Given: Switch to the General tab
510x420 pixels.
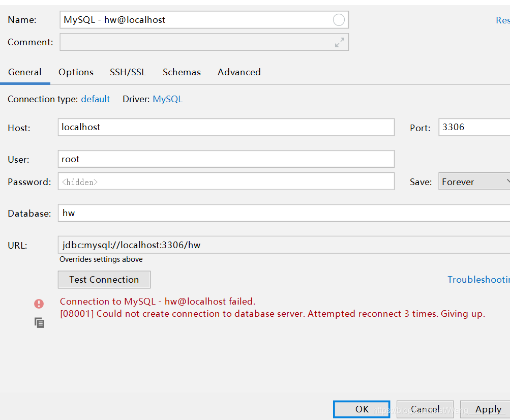Looking at the screenshot, I should click(x=25, y=72).
